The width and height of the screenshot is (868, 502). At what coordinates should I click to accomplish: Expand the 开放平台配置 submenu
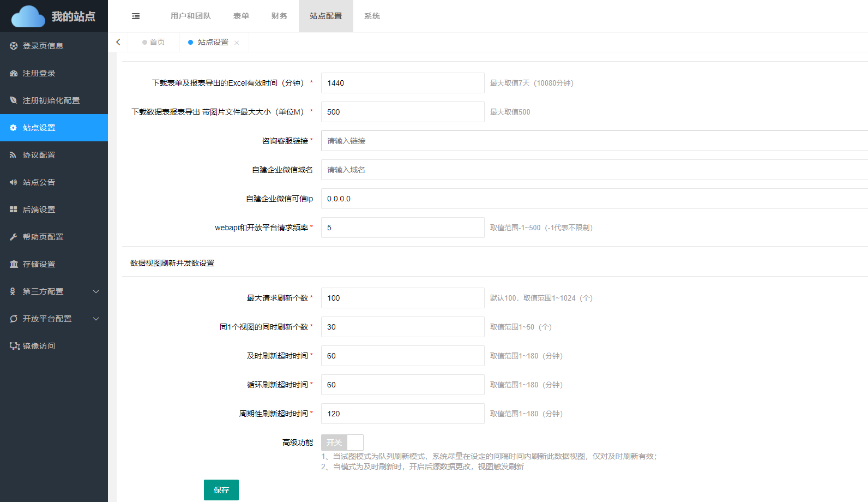click(53, 319)
